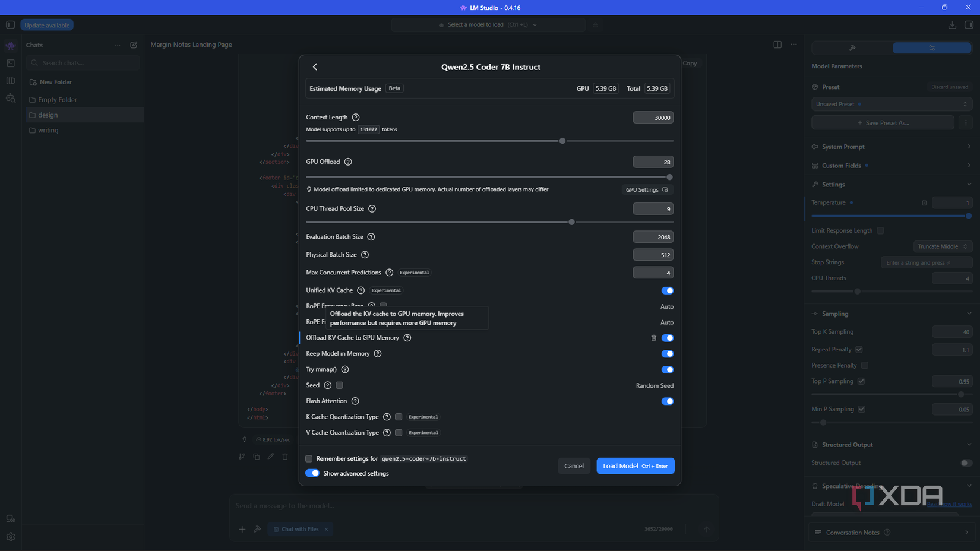Screen dimensions: 980x551
Task: Click the Context Length slider handle
Action: coord(562,141)
